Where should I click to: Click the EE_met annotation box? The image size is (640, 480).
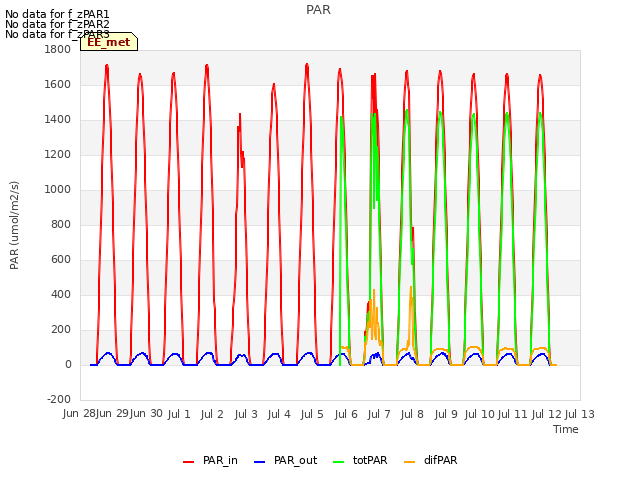(x=109, y=42)
